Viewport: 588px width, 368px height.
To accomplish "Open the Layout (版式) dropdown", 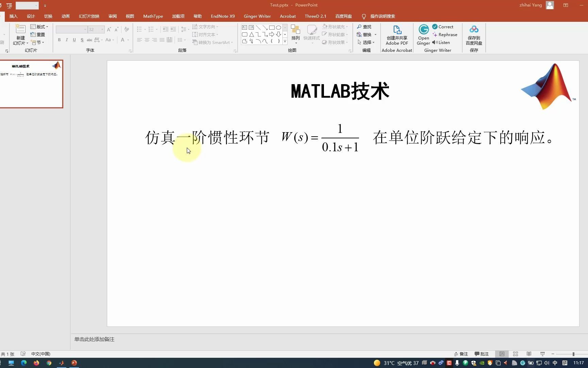I will (x=39, y=27).
